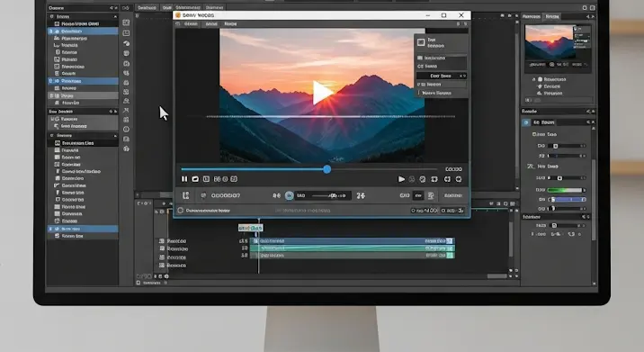Select the teal clip on the middle timeline track

click(353, 248)
